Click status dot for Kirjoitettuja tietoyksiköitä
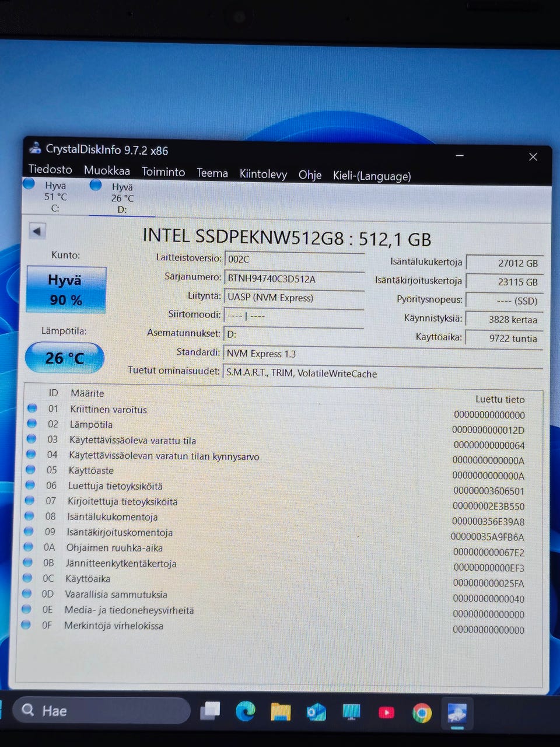560x747 pixels. (x=30, y=500)
